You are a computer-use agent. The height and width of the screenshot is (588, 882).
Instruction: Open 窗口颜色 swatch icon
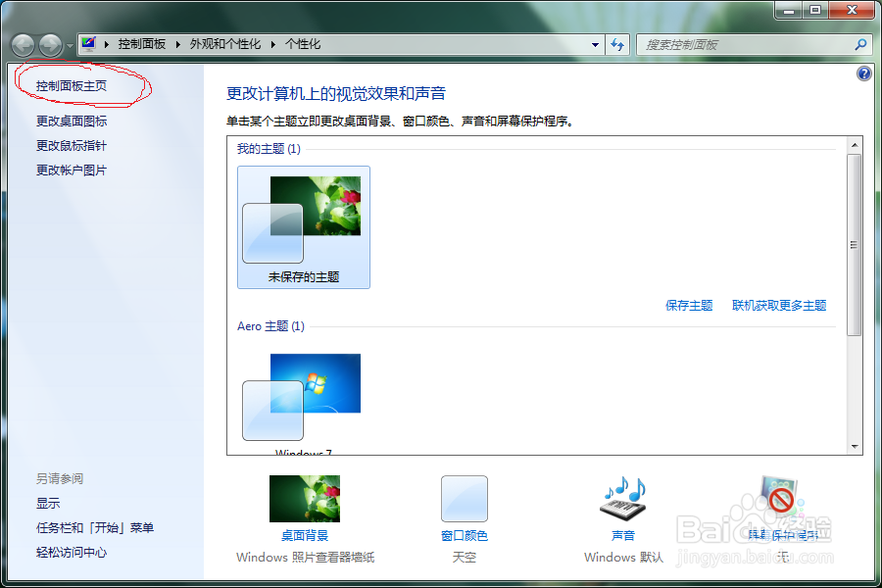[465, 499]
